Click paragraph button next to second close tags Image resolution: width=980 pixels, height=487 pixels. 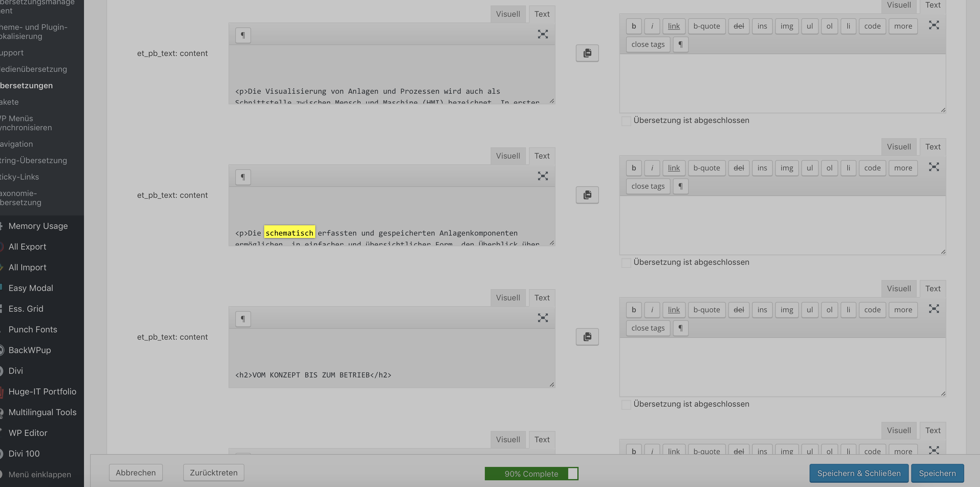tap(680, 186)
